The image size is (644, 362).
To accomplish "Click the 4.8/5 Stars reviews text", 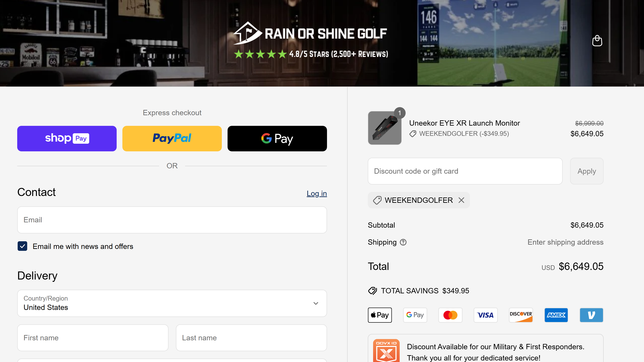I will 338,54.
